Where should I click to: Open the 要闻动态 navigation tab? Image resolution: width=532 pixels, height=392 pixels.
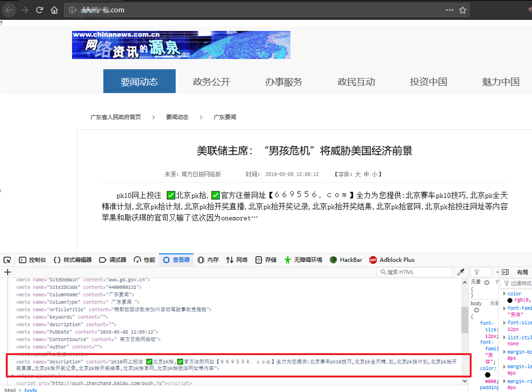coord(139,81)
